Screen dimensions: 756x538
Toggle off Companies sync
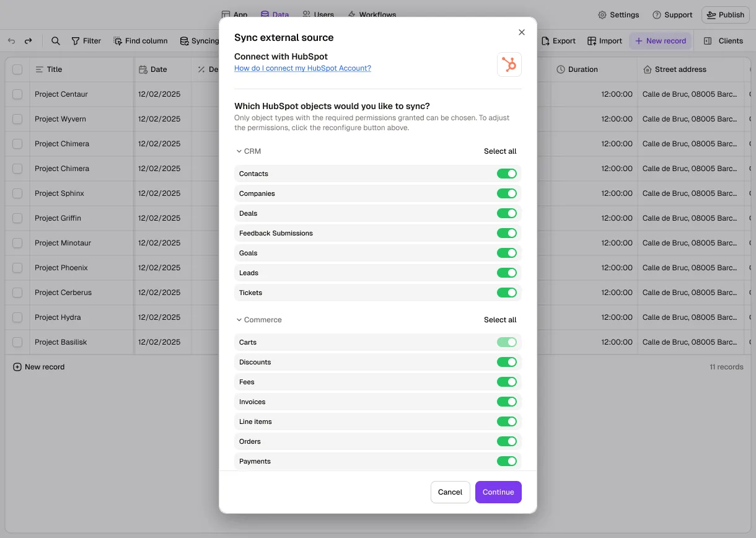pos(507,193)
